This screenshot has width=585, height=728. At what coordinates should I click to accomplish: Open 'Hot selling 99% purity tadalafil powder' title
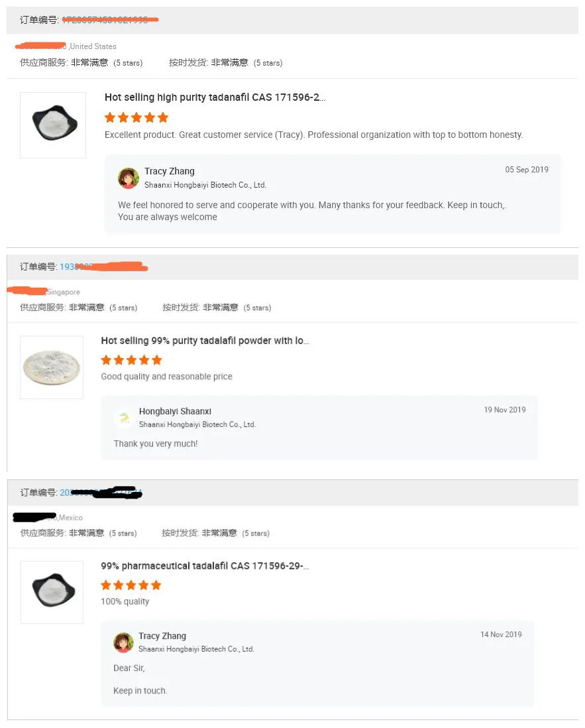(x=205, y=341)
